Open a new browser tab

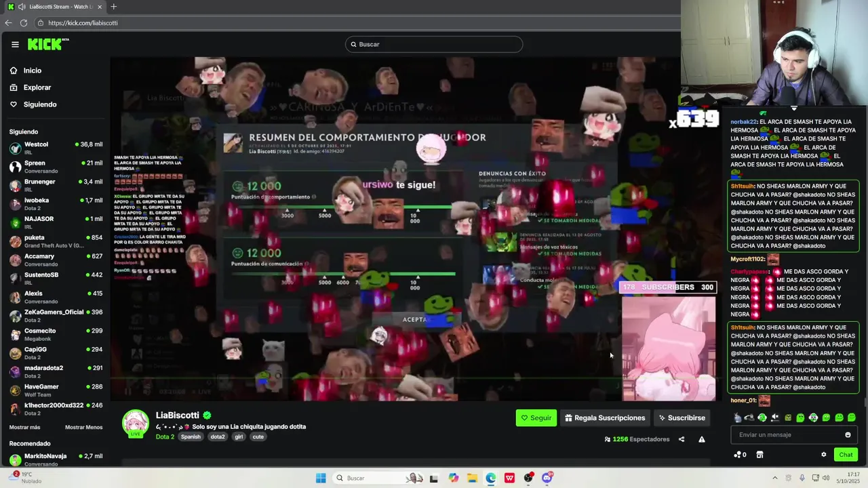113,7
